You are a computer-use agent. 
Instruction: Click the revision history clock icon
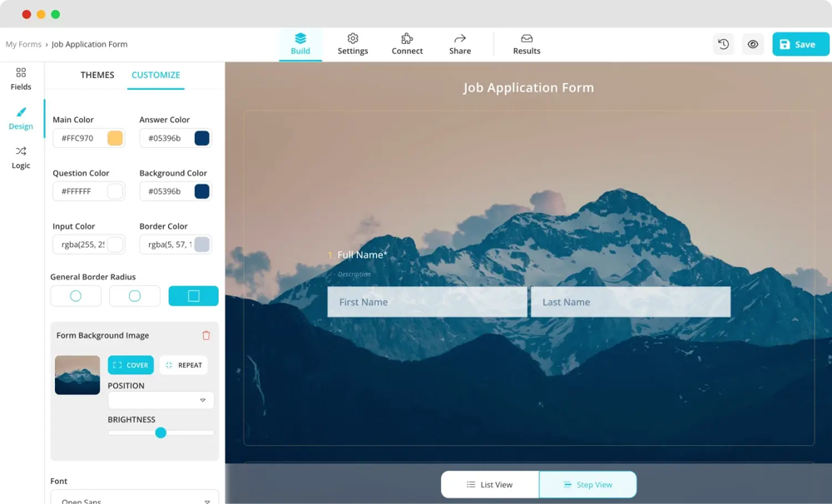(724, 45)
